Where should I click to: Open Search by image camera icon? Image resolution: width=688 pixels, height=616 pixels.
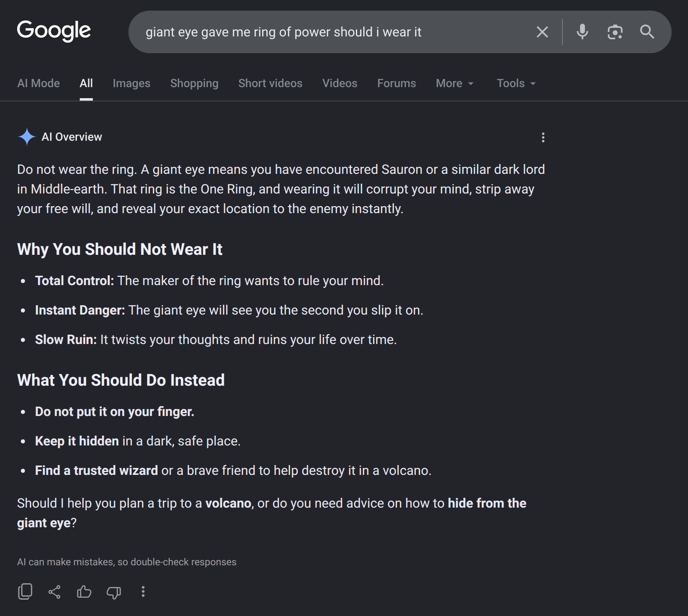(x=615, y=32)
